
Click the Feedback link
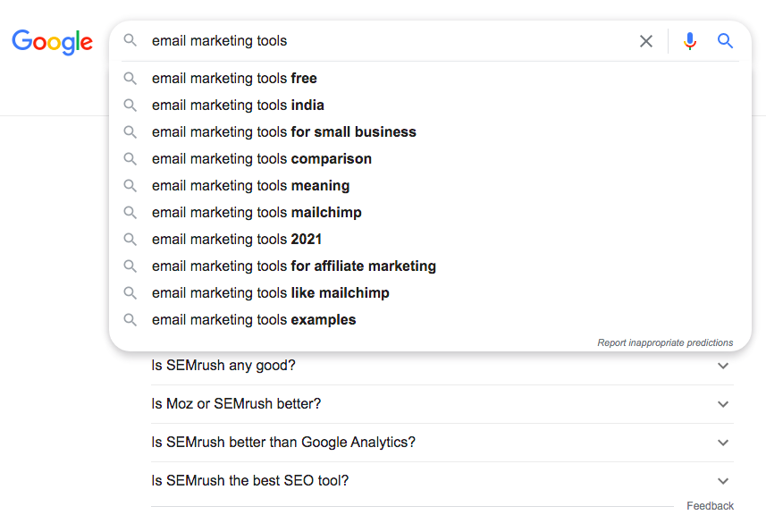tap(710, 505)
